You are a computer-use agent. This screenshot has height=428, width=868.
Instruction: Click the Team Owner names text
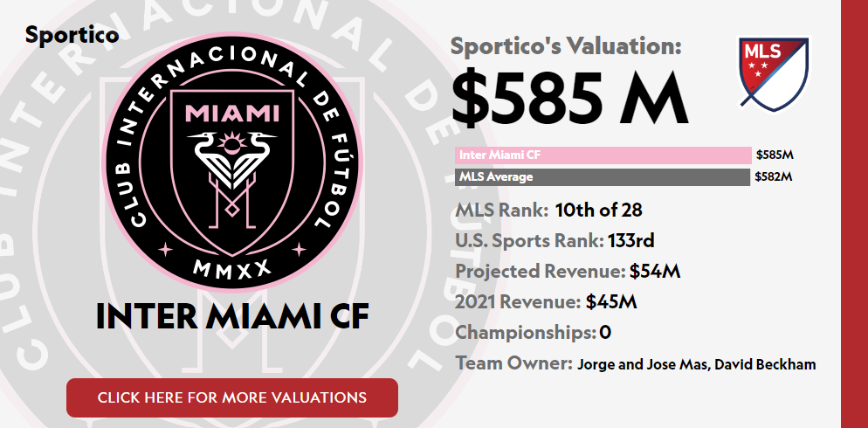click(x=696, y=364)
